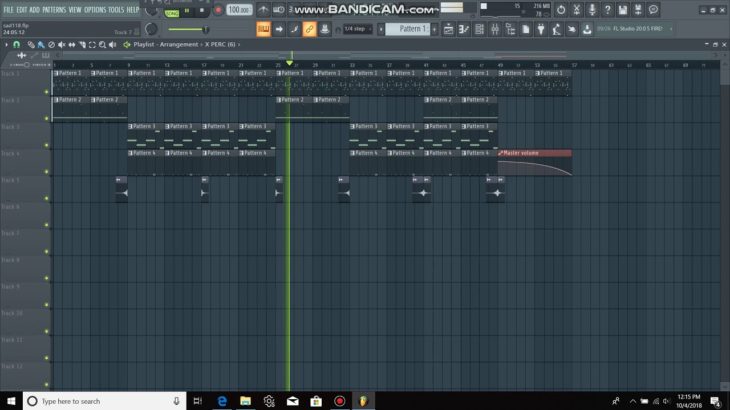Click the speech bubble icon in top toolbar
The image size is (730, 410).
[x=653, y=9]
